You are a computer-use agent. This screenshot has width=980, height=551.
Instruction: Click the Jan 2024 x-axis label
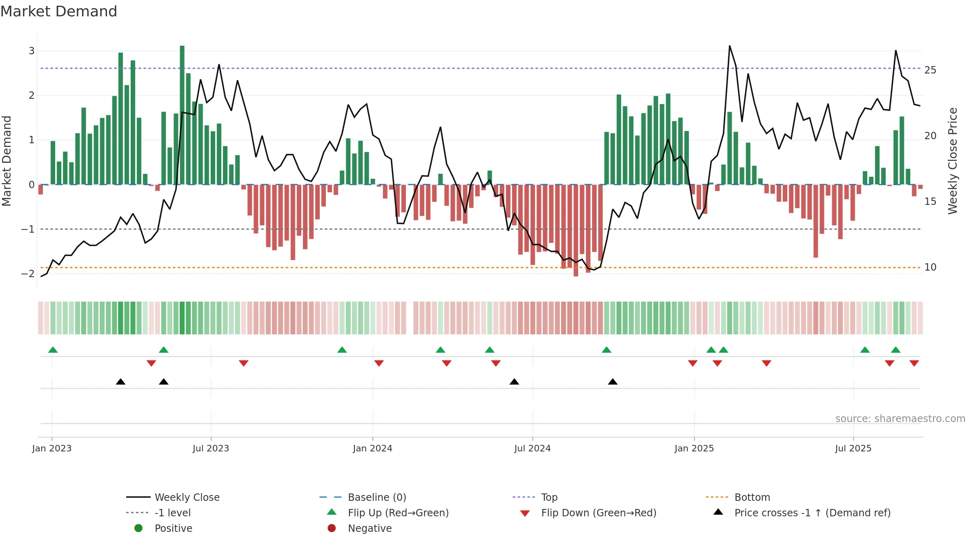tap(372, 448)
